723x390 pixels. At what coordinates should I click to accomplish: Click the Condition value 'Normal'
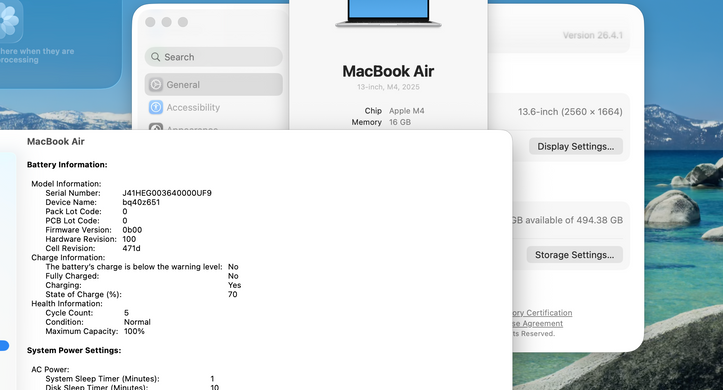137,322
